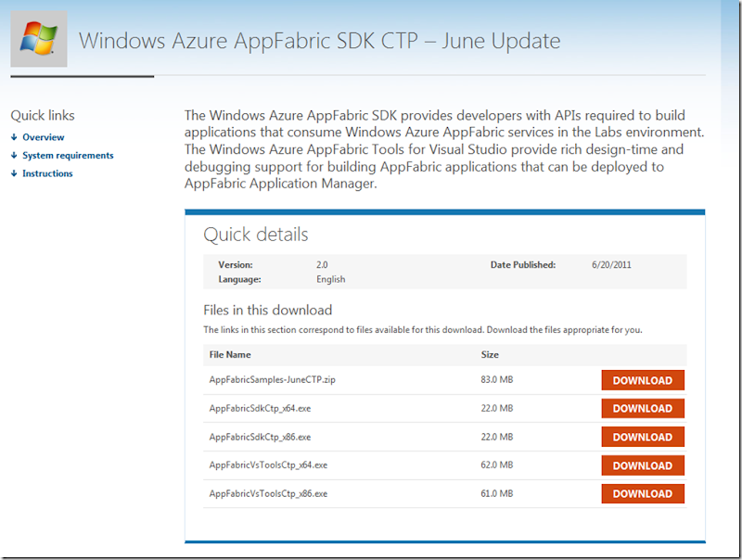Open the System requirements quick link
Image resolution: width=742 pixels, height=560 pixels.
[68, 155]
